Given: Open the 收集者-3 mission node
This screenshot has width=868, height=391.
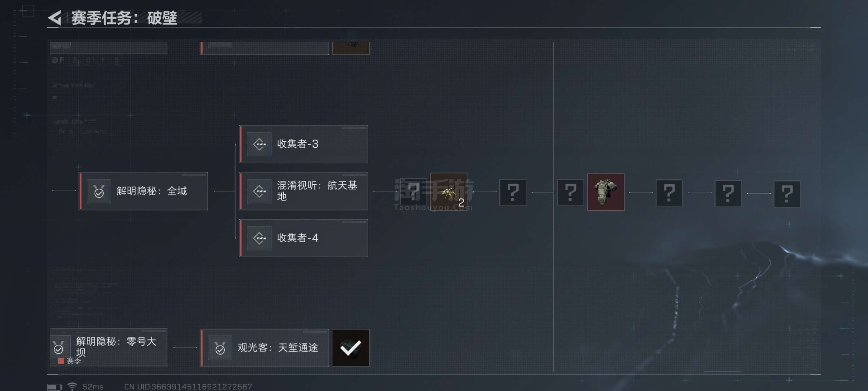Looking at the screenshot, I should click(303, 144).
